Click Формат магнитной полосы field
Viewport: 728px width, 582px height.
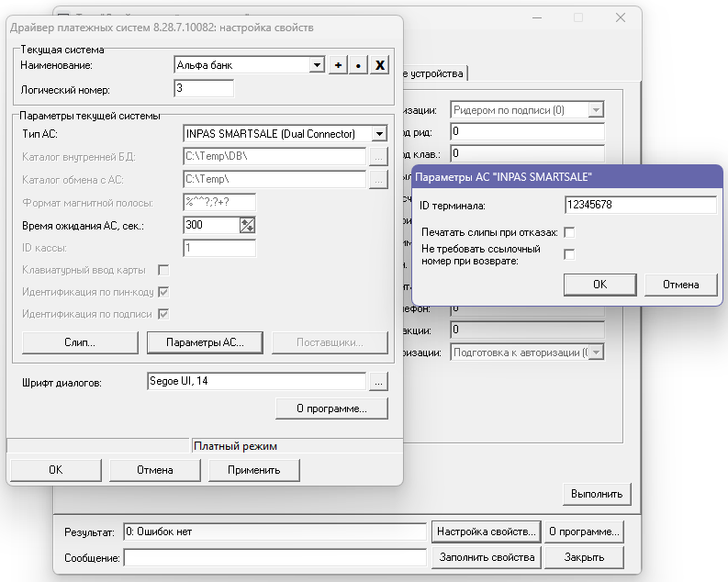coord(219,202)
